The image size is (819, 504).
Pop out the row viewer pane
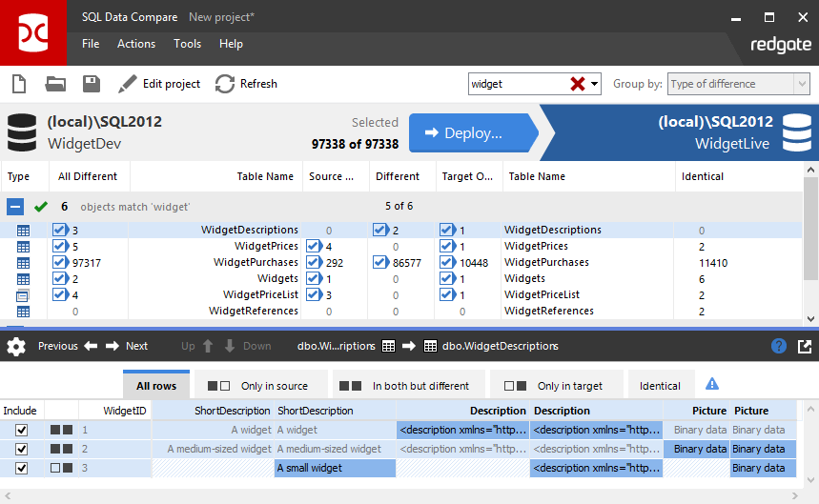tap(805, 346)
